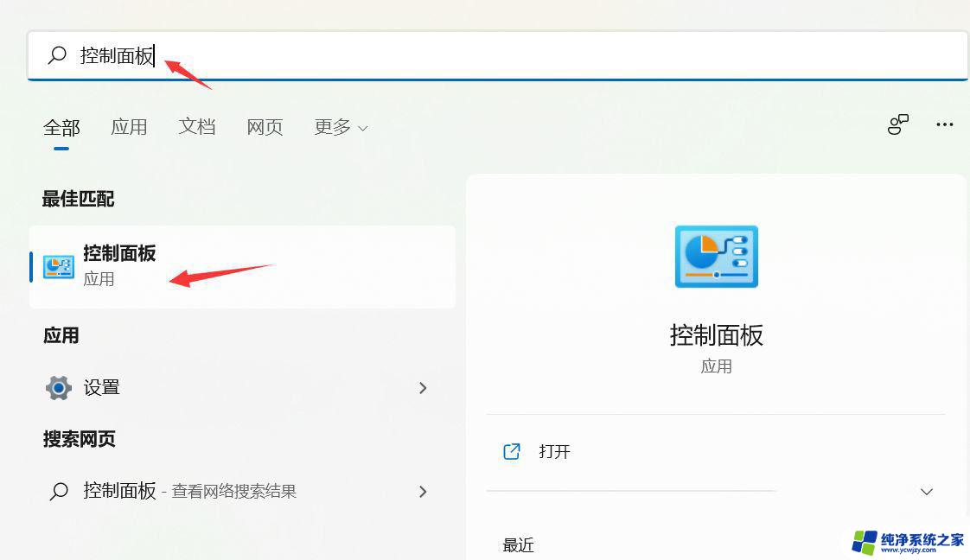Switch to the 文档 filter tab

196,127
